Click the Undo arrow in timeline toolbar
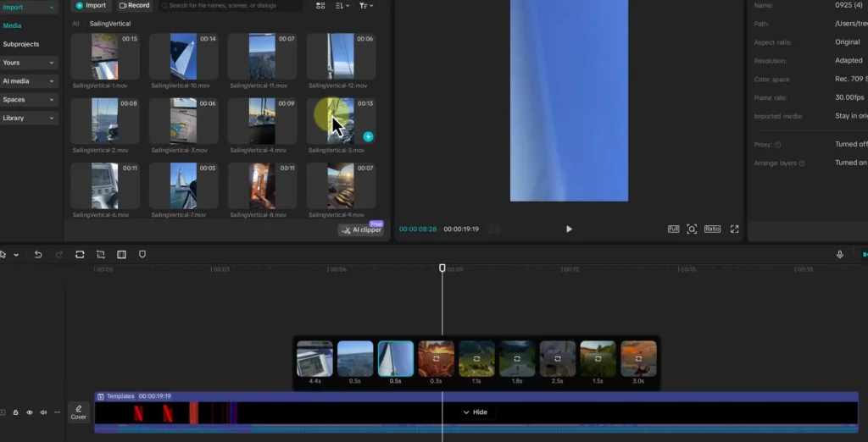 (38, 254)
